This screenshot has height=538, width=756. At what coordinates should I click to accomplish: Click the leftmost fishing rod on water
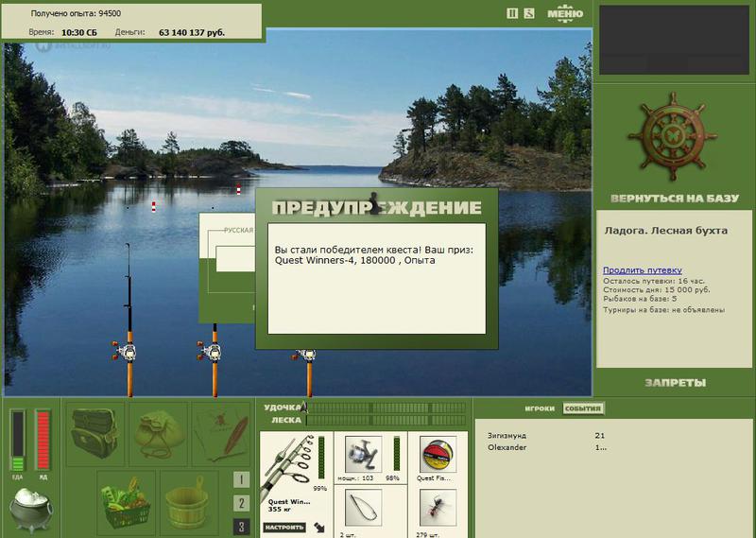(x=129, y=320)
